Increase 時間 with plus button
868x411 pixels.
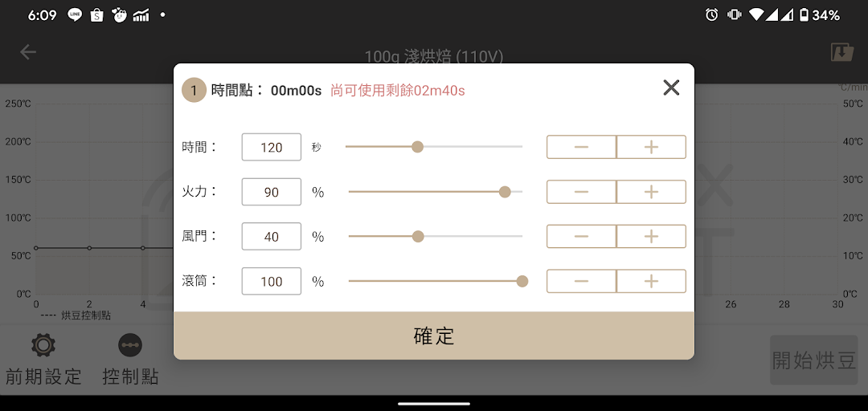point(651,147)
